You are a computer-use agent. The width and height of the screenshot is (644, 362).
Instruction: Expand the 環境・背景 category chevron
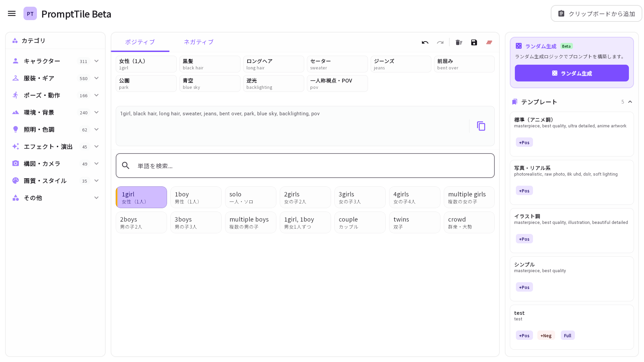tap(97, 112)
